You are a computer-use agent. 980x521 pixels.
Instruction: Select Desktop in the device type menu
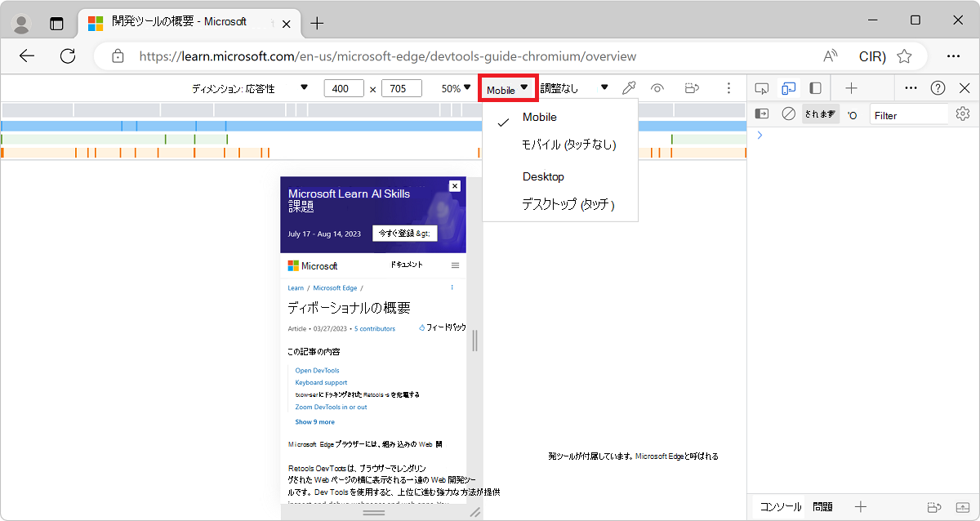point(543,176)
